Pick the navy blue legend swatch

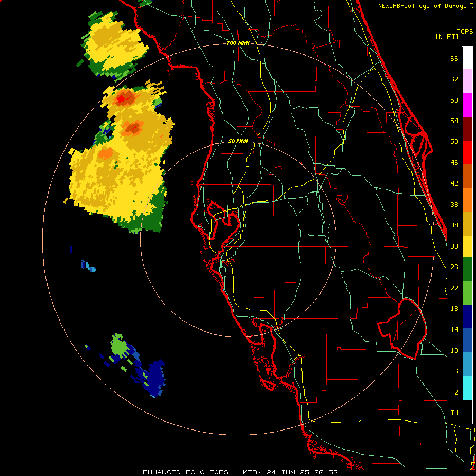467,317
